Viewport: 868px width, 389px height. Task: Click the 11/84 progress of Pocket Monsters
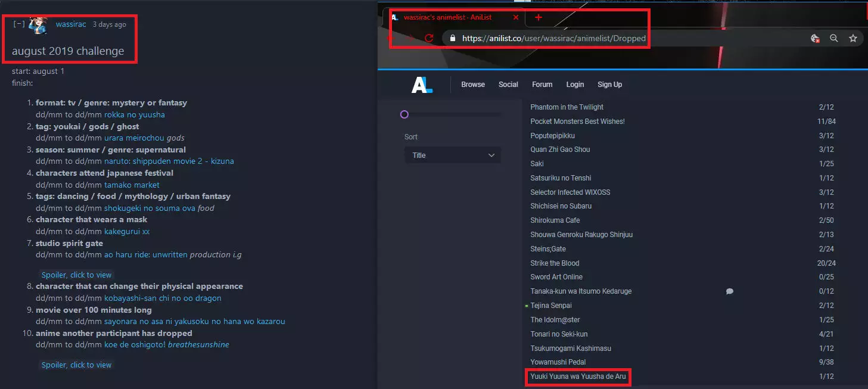pos(826,122)
